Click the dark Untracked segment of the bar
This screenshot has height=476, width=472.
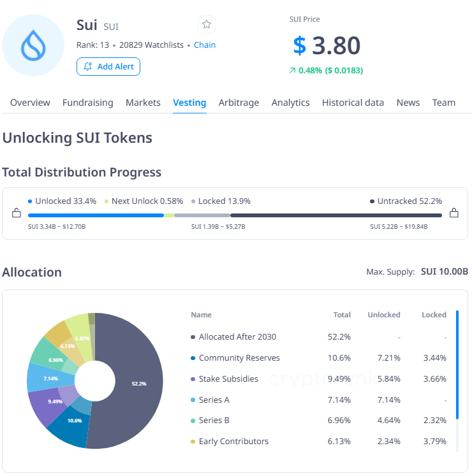336,215
